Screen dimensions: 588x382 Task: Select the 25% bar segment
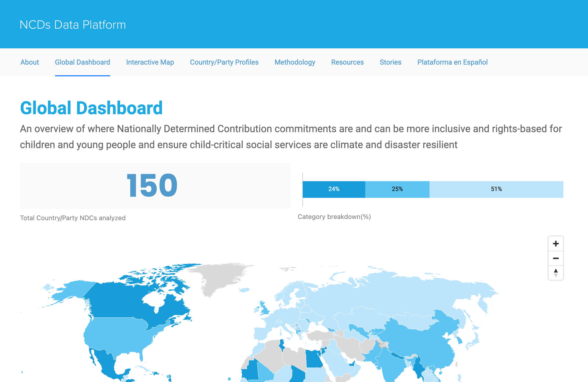pyautogui.click(x=397, y=189)
